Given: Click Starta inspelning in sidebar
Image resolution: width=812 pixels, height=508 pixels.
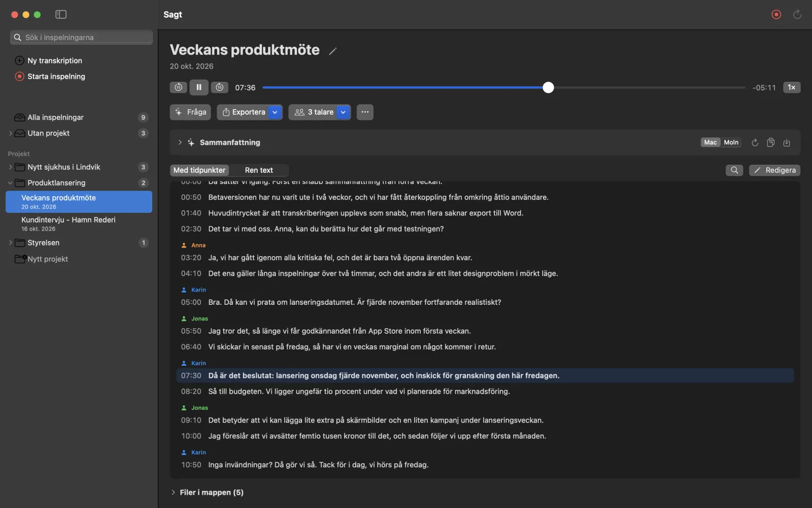Looking at the screenshot, I should tap(50, 76).
